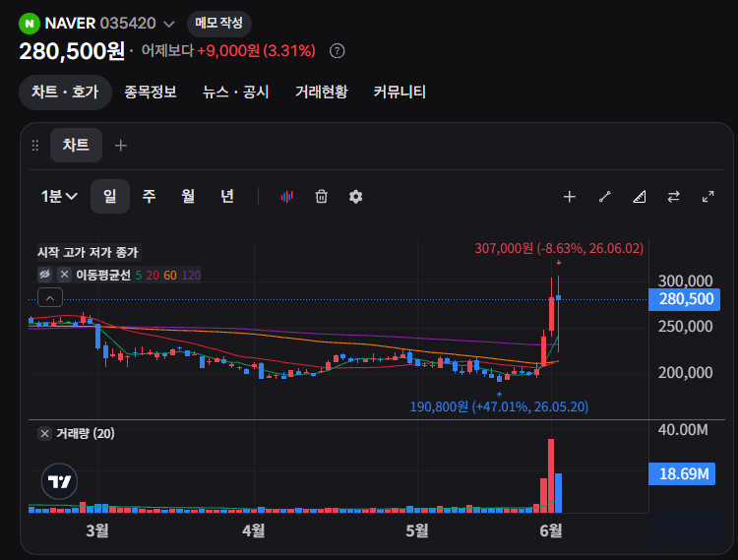Viewport: 738px width, 560px height.
Task: Click the 5월 date axis label
Action: pos(417,530)
